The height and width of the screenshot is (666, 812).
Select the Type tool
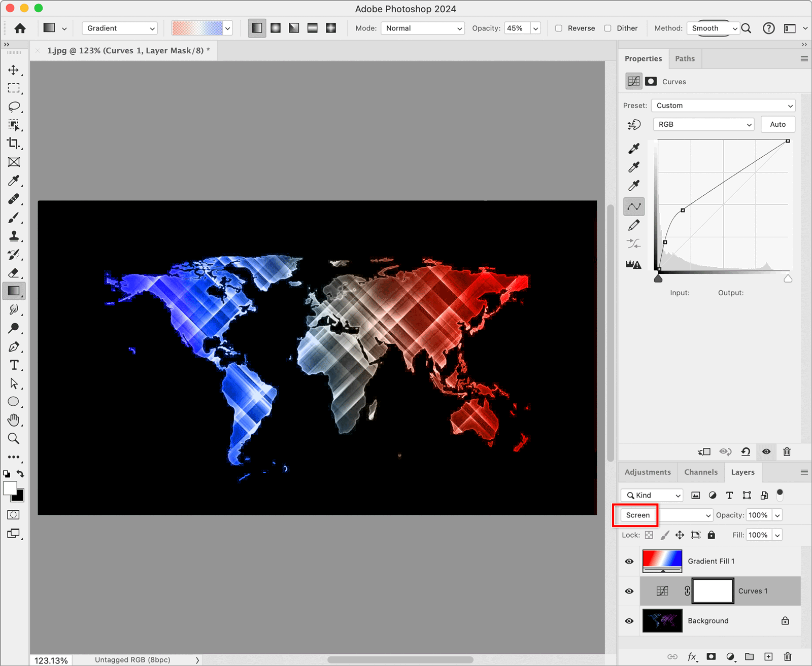coord(14,365)
